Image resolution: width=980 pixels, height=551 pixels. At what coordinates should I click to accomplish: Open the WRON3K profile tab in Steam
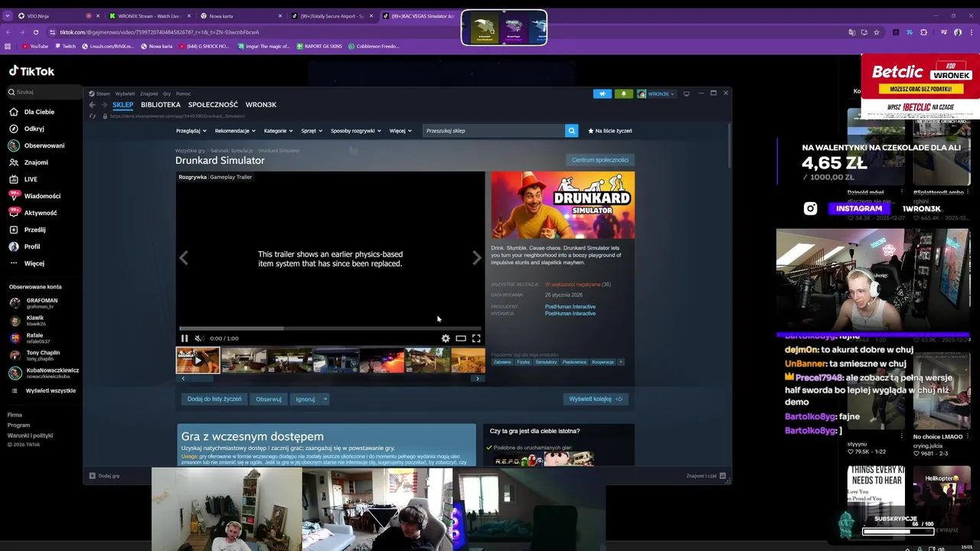coord(261,105)
